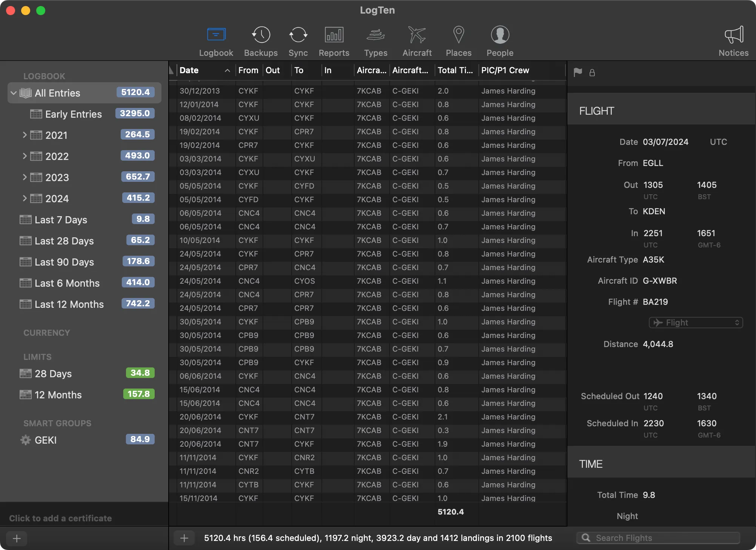Toggle the lock icon on flight entry
This screenshot has width=756, height=550.
592,72
